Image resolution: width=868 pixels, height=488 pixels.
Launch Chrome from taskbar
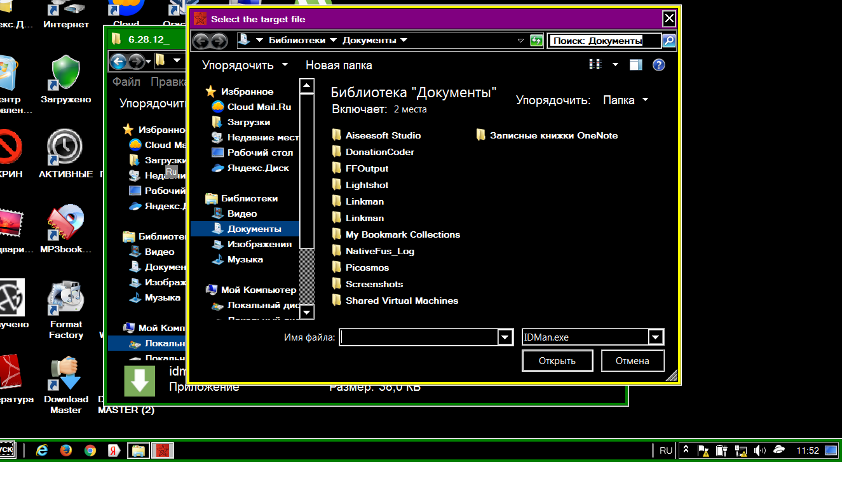click(90, 451)
